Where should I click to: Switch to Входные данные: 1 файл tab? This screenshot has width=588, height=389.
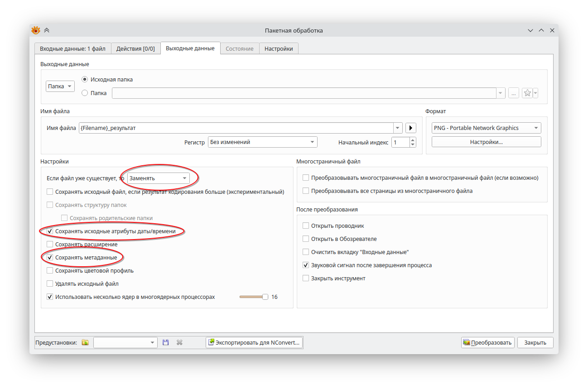click(72, 49)
